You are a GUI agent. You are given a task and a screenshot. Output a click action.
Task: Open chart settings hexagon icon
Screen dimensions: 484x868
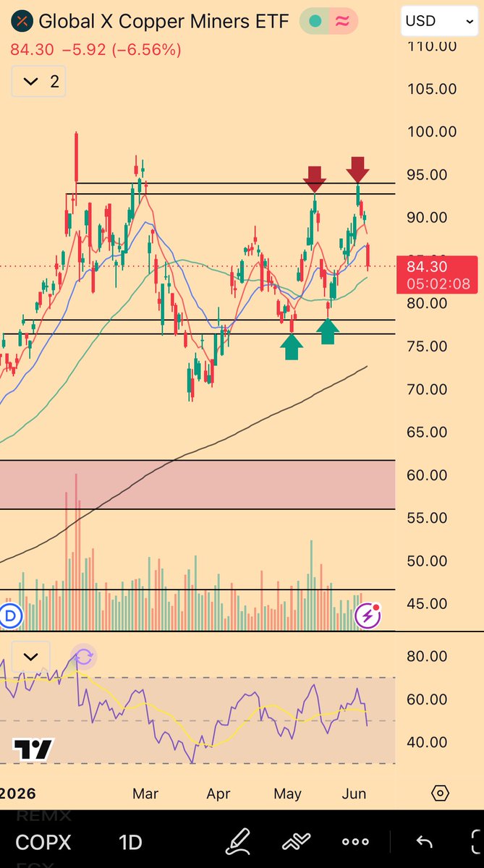pyautogui.click(x=440, y=793)
